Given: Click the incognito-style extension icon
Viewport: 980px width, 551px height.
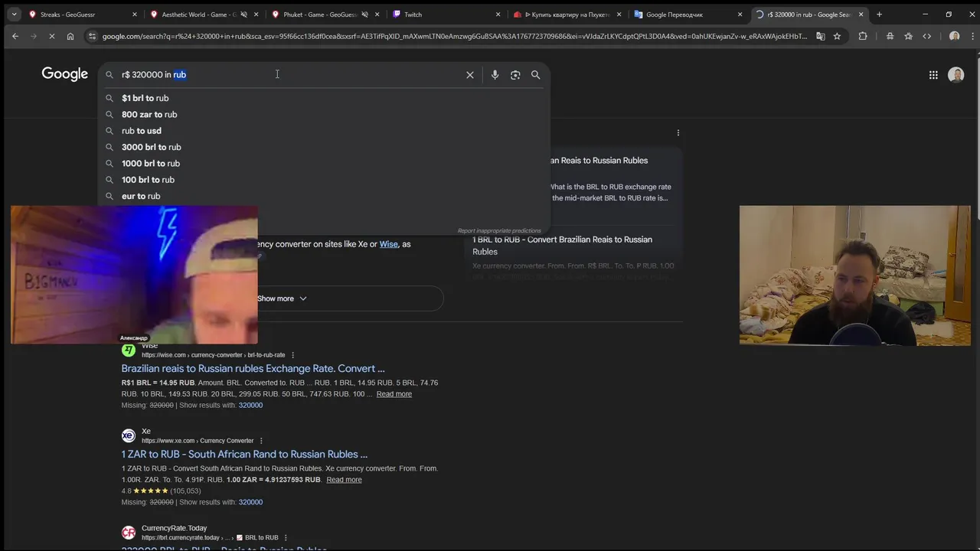Looking at the screenshot, I should tap(890, 36).
